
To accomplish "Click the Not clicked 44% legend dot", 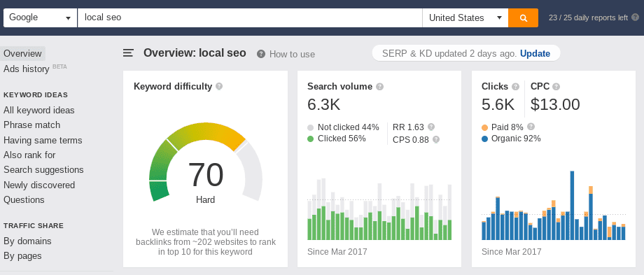I will pos(311,127).
